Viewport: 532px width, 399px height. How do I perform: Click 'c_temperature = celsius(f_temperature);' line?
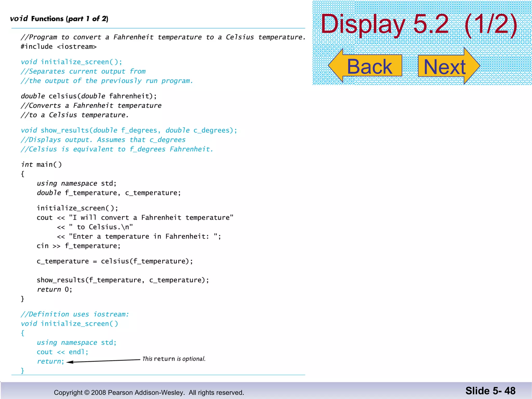(115, 261)
